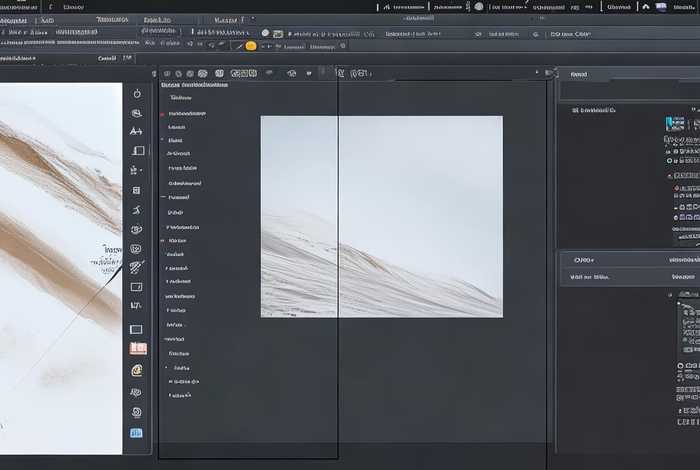Click the power-shaped icon atop the vertical toolbar
The height and width of the screenshot is (470, 700).
click(x=137, y=93)
